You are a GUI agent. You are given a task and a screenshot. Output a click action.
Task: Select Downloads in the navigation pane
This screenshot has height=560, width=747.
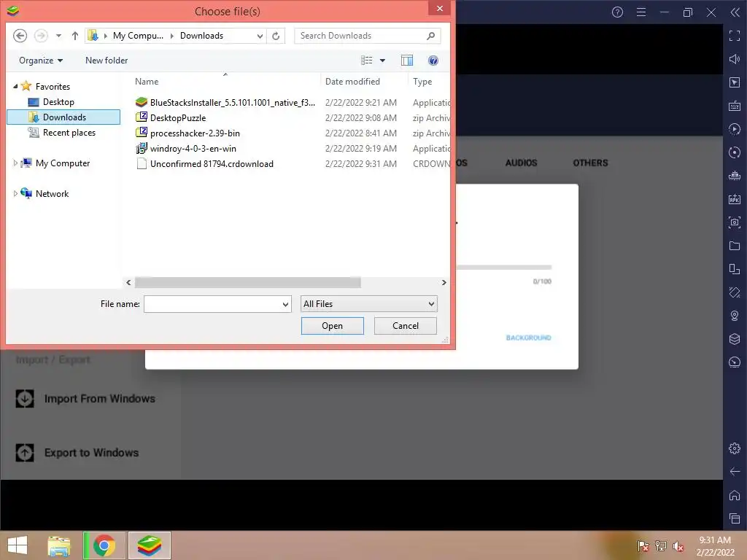(64, 117)
